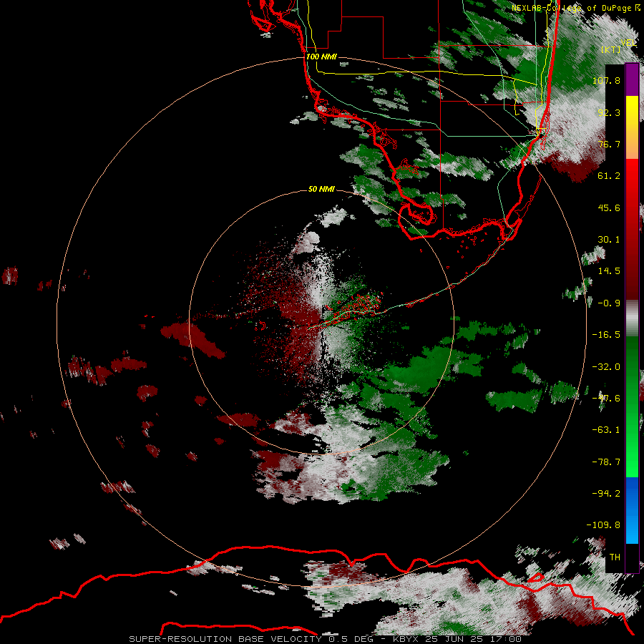Viewport: 644px width, 644px height.
Task: Click the Super-Resolution Base Velocity caption
Action: tap(326, 639)
